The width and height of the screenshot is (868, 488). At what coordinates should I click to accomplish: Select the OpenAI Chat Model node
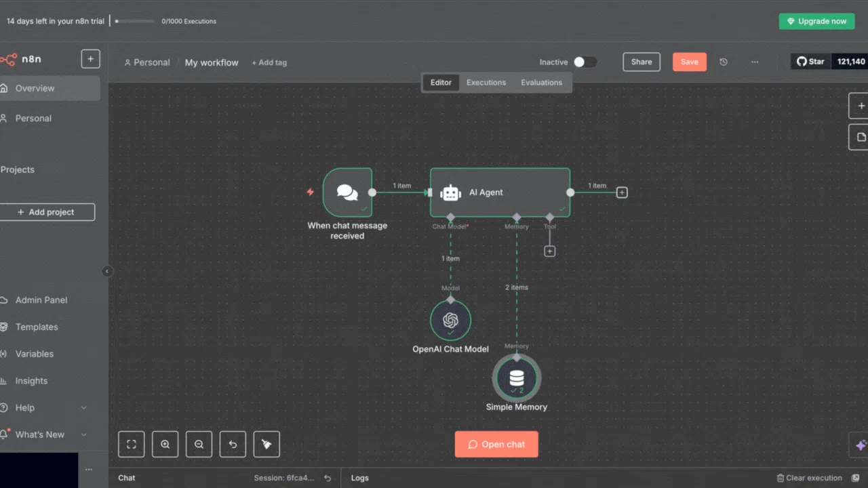[x=450, y=320]
